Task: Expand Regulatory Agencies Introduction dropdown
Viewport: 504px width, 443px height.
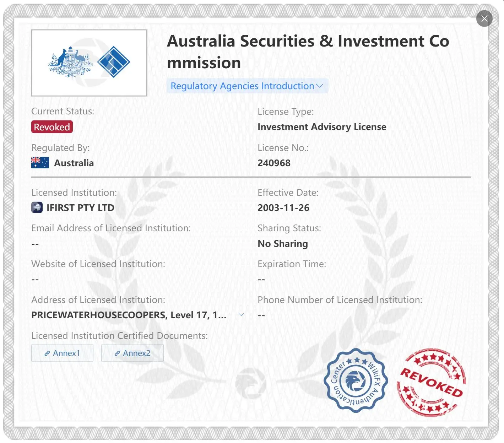Action: pyautogui.click(x=247, y=86)
